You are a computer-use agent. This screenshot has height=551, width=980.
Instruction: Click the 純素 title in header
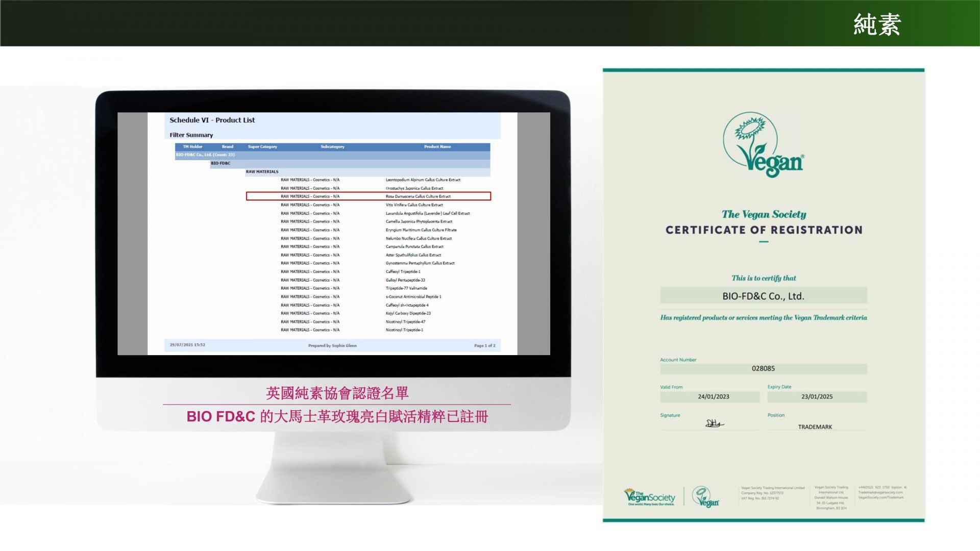point(876,24)
